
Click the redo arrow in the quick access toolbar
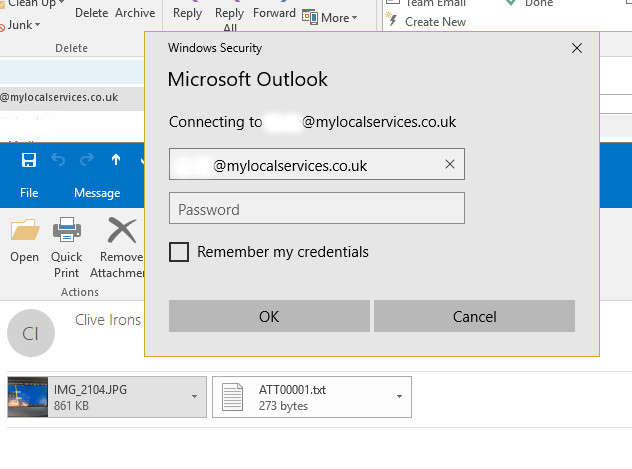(87, 160)
